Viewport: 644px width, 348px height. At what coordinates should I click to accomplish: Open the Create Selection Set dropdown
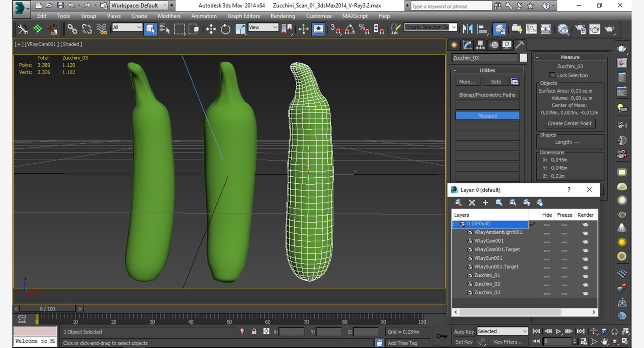click(x=431, y=27)
